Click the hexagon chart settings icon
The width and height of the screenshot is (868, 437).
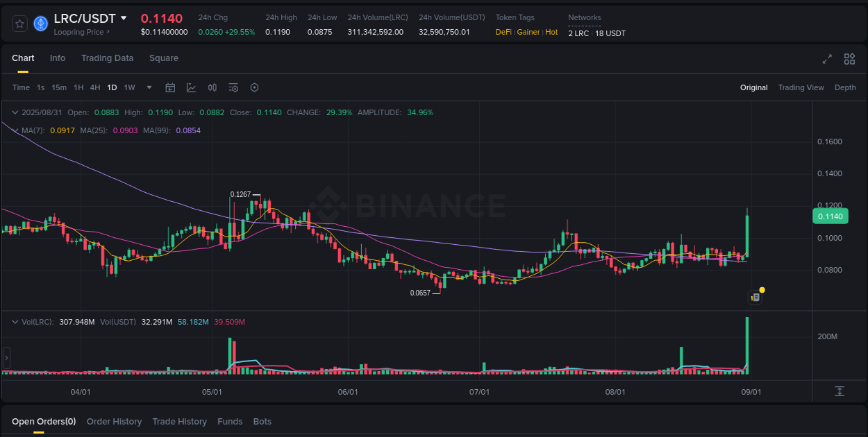pyautogui.click(x=254, y=87)
